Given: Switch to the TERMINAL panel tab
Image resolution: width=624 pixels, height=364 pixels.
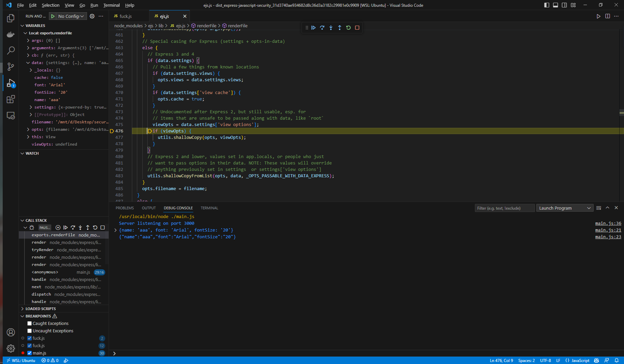Looking at the screenshot, I should click(209, 208).
